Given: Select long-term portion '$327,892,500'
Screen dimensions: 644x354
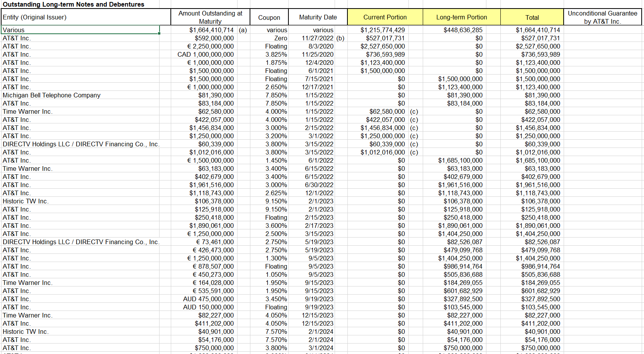Looking at the screenshot, I should point(454,299).
